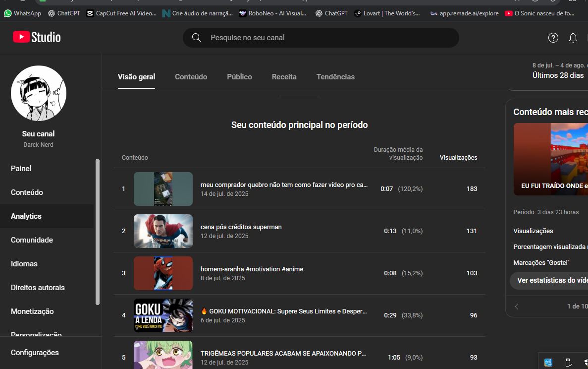Open the homem-aranha video thumbnail
This screenshot has width=588, height=369.
[x=163, y=273]
